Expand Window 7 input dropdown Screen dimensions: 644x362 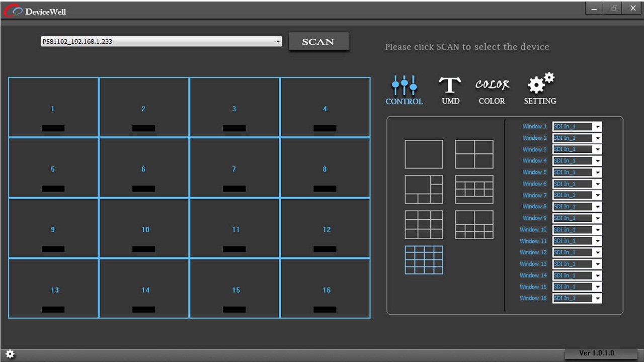(x=577, y=195)
